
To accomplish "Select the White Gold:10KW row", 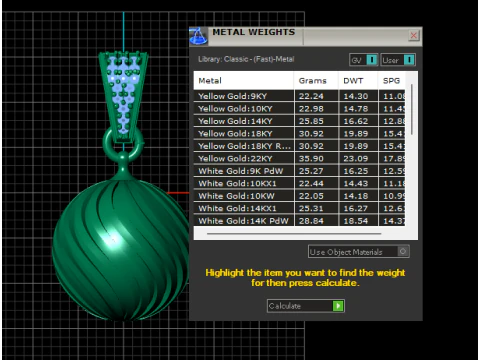I will (x=299, y=196).
